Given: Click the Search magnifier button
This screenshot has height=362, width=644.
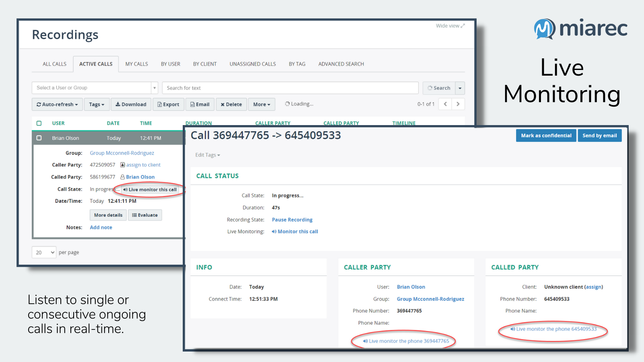Looking at the screenshot, I should pyautogui.click(x=439, y=88).
